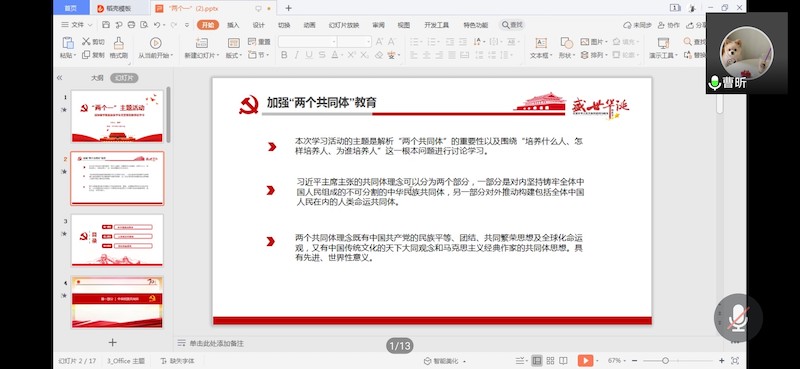Click the New Slide (新建幻灯片) icon

tap(202, 43)
